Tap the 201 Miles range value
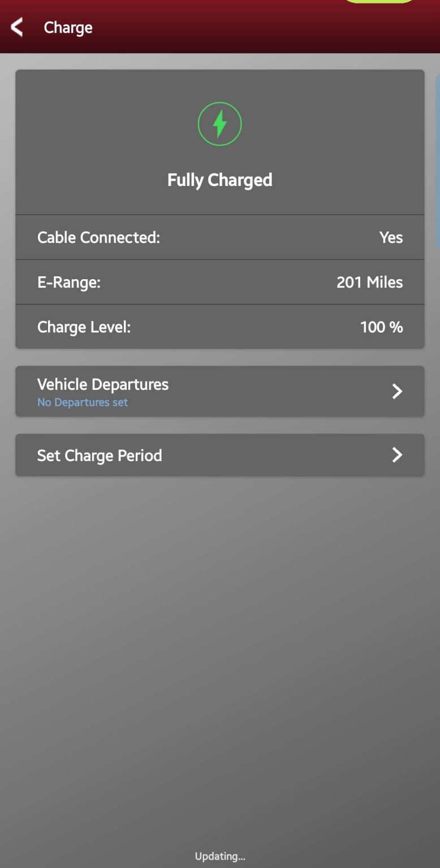Screen dimensions: 440x868 click(x=369, y=282)
